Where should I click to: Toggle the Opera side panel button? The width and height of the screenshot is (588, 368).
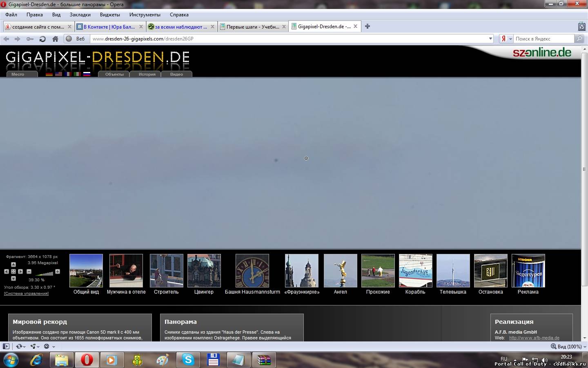(x=6, y=346)
